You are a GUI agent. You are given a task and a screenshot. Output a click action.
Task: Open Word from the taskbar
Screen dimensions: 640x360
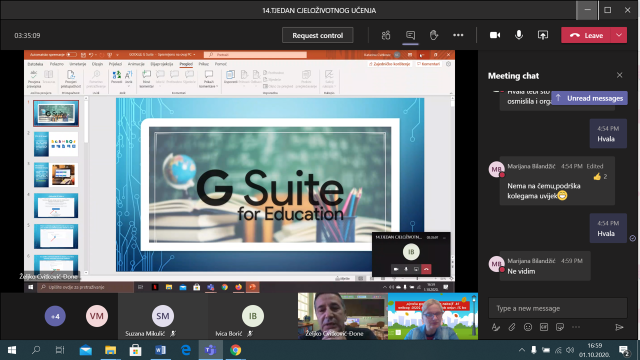coord(160,350)
